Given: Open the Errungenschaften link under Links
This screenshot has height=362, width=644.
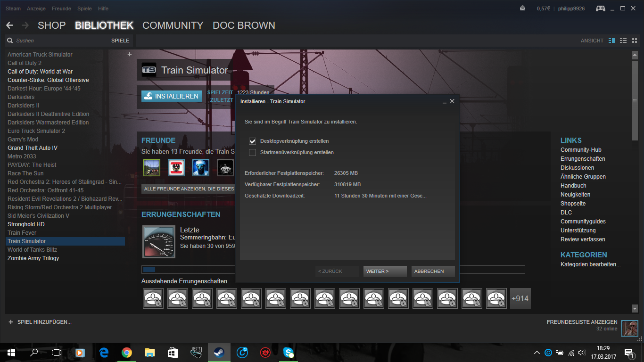Looking at the screenshot, I should pyautogui.click(x=583, y=159).
